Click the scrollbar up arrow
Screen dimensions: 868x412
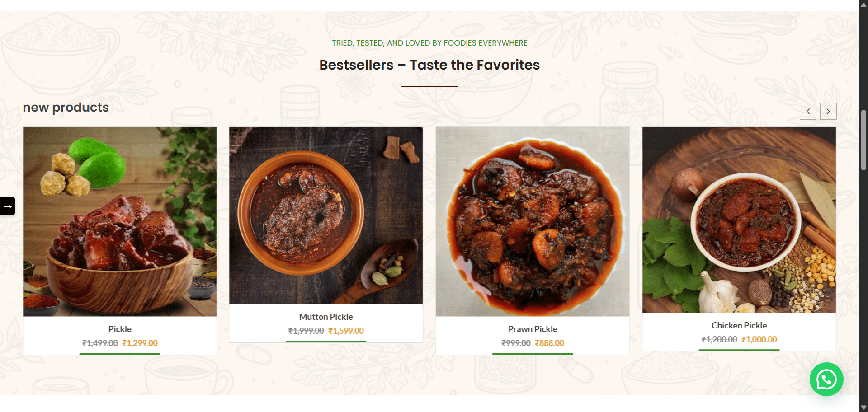tap(863, 5)
